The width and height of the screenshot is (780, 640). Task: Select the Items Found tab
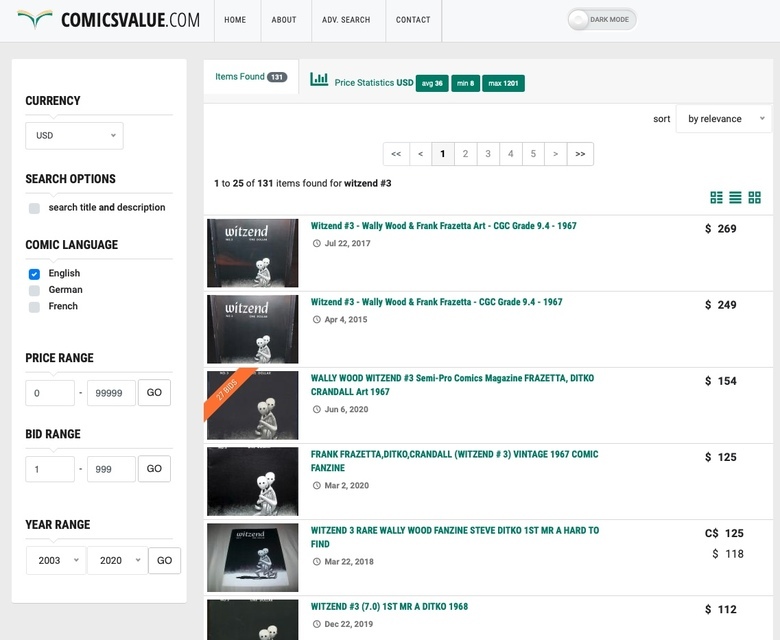pos(251,77)
